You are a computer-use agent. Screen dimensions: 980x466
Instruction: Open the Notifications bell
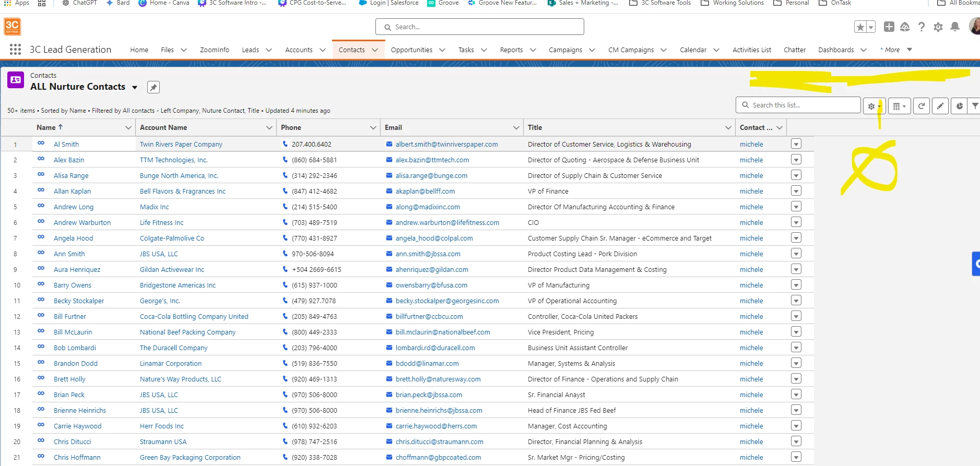click(x=955, y=27)
